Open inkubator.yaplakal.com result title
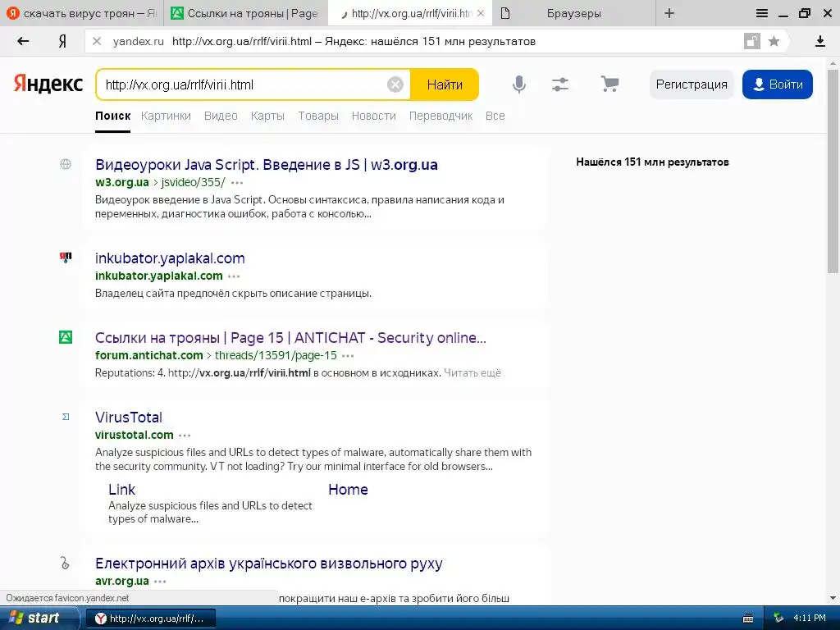The image size is (840, 630). (x=170, y=258)
